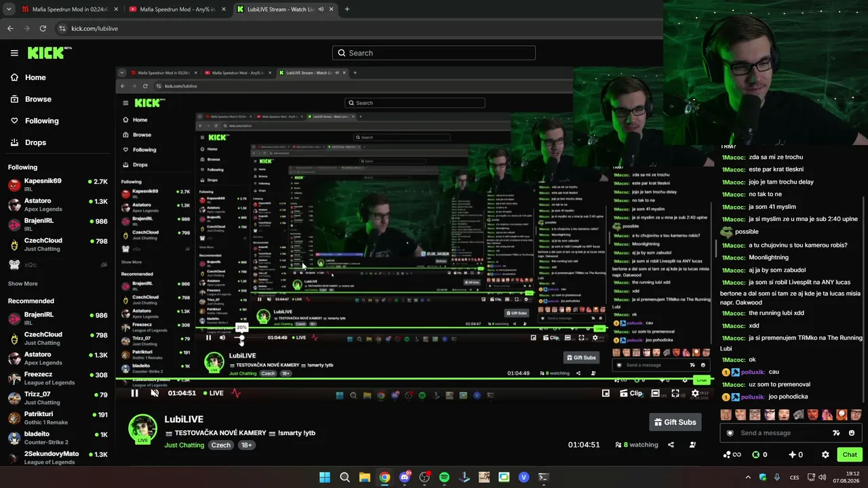Reload the current page
Image resolution: width=868 pixels, height=488 pixels.
pyautogui.click(x=43, y=28)
